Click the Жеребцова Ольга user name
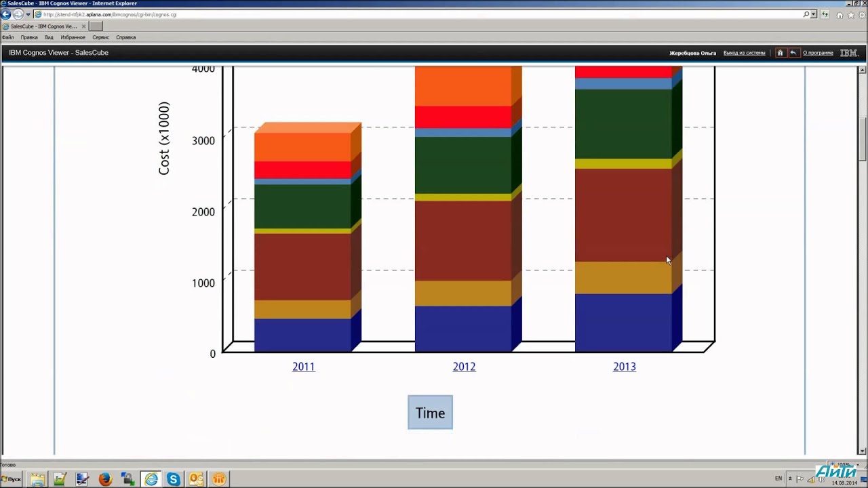 click(692, 53)
